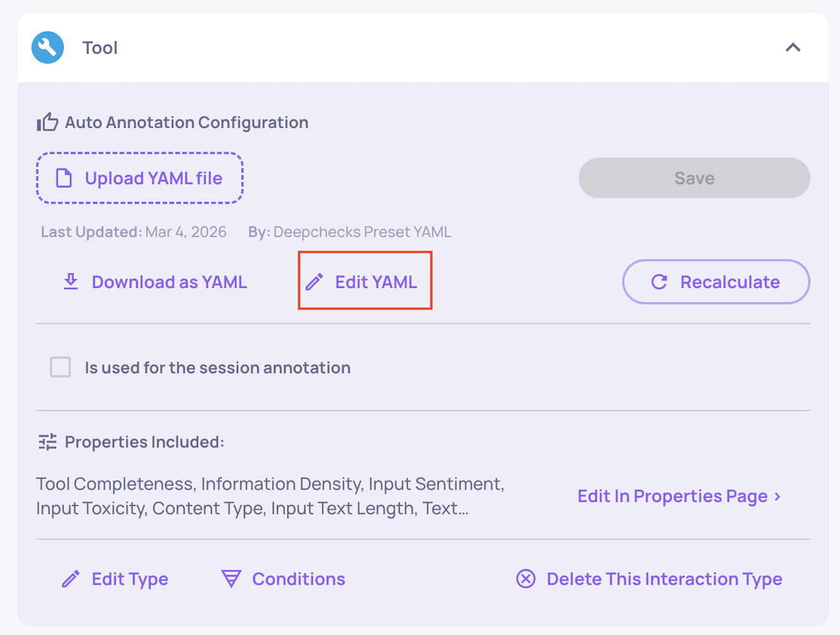Click the blue wrench Tool icon
Viewport: 840px width, 635px height.
point(48,48)
